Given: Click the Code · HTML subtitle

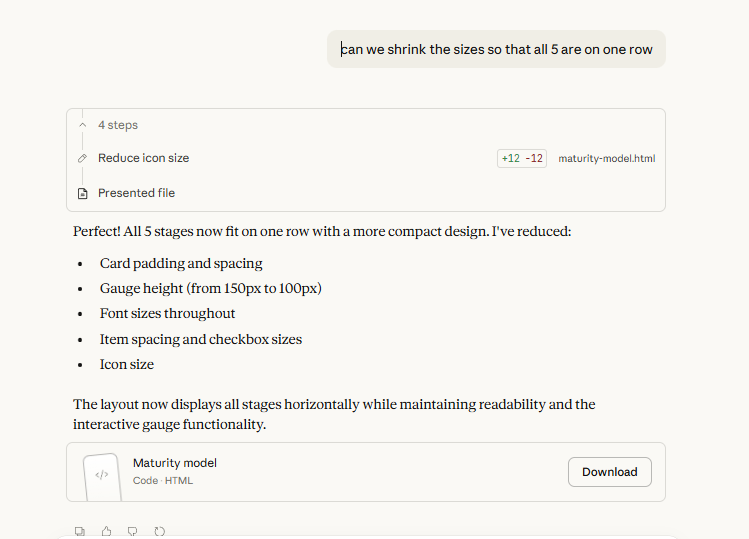Looking at the screenshot, I should click(163, 481).
